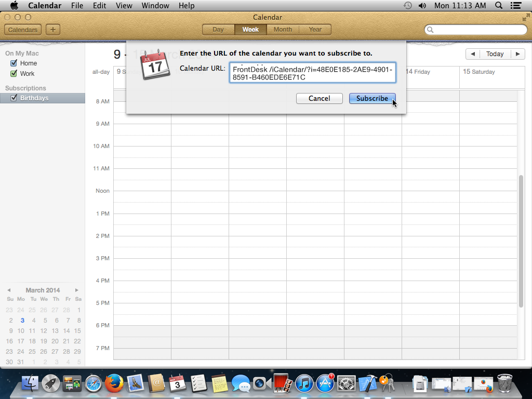Launch Firefox from the dock

click(x=114, y=383)
